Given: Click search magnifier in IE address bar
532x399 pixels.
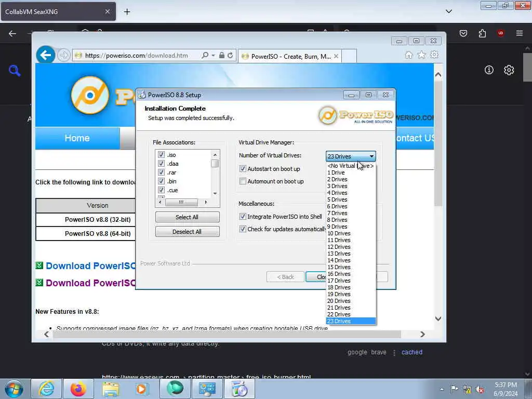Looking at the screenshot, I should tap(205, 55).
